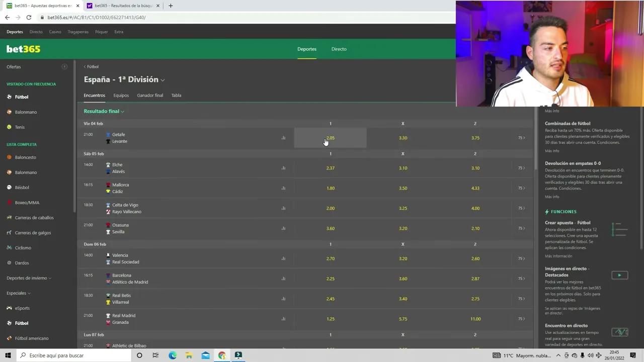Click Más información under Crear apuesta

pyautogui.click(x=558, y=256)
